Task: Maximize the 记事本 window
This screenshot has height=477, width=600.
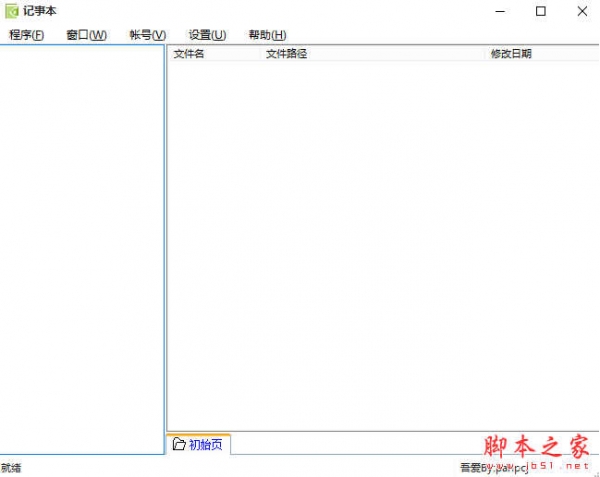Action: (x=541, y=11)
